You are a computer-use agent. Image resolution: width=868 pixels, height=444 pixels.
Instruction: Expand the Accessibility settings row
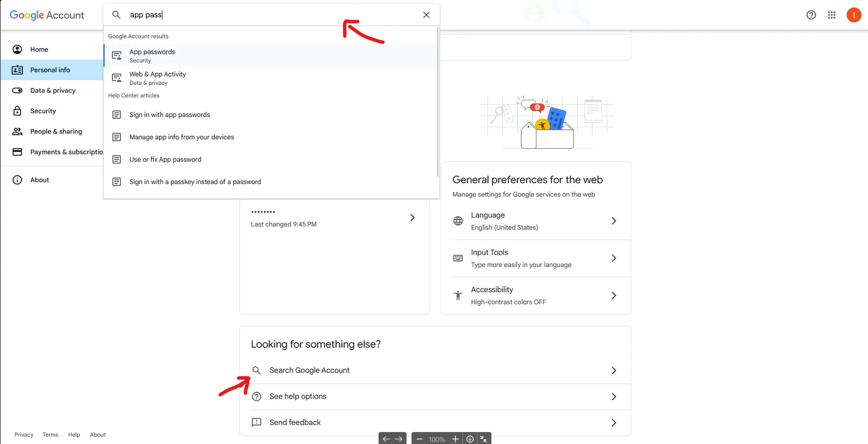click(614, 296)
